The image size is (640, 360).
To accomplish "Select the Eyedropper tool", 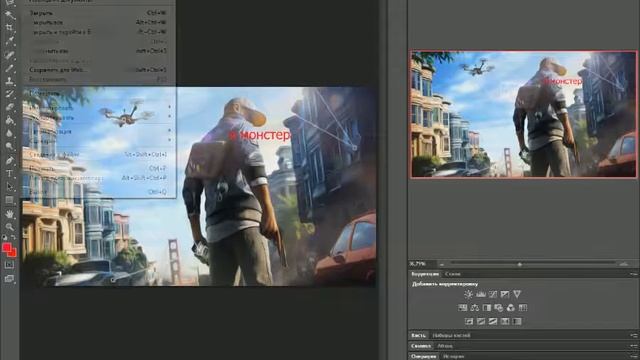I will [10, 41].
